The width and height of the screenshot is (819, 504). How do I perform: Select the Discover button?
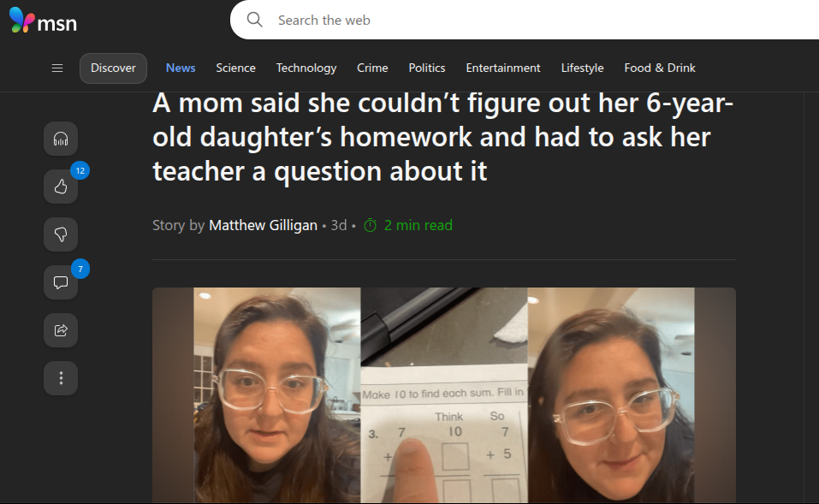tap(113, 68)
